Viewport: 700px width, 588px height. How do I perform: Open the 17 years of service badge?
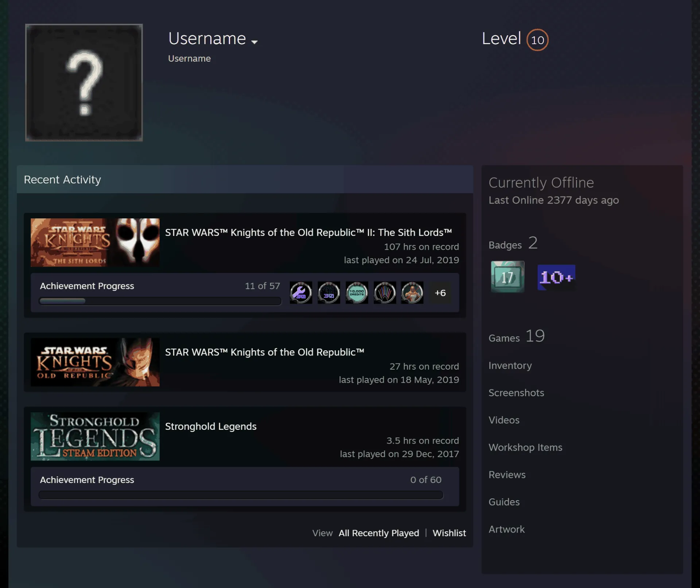[x=507, y=277]
